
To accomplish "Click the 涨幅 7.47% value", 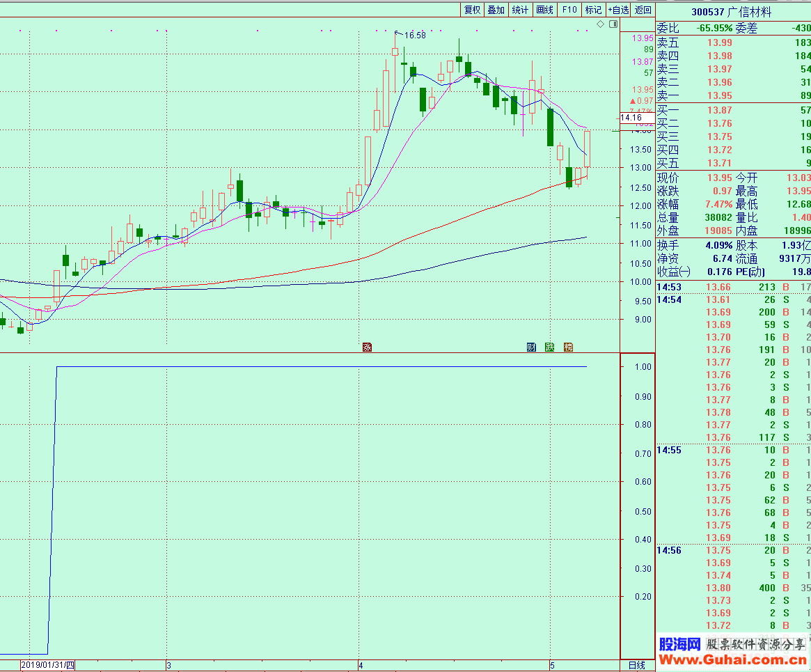I will pos(719,204).
